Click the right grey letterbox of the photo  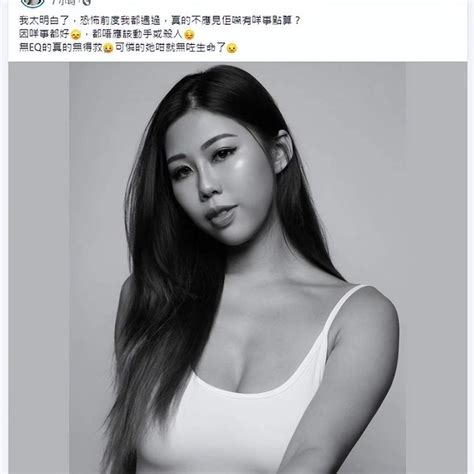click(436, 268)
